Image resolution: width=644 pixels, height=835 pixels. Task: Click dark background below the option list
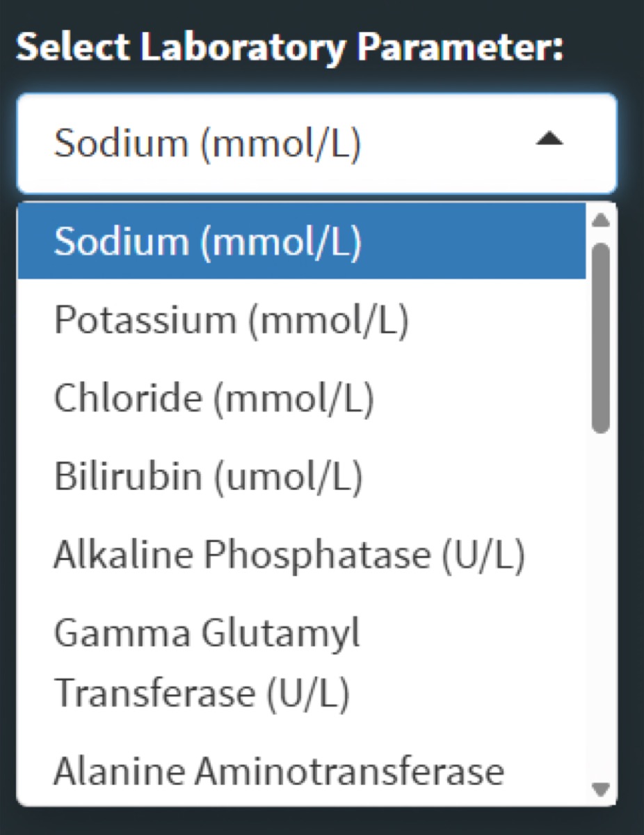[313, 822]
